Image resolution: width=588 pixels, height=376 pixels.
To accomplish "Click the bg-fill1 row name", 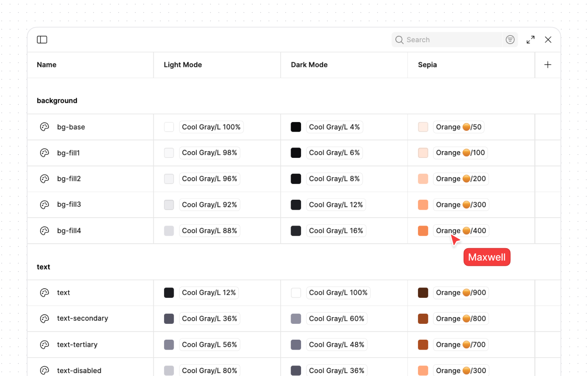I will tap(69, 152).
